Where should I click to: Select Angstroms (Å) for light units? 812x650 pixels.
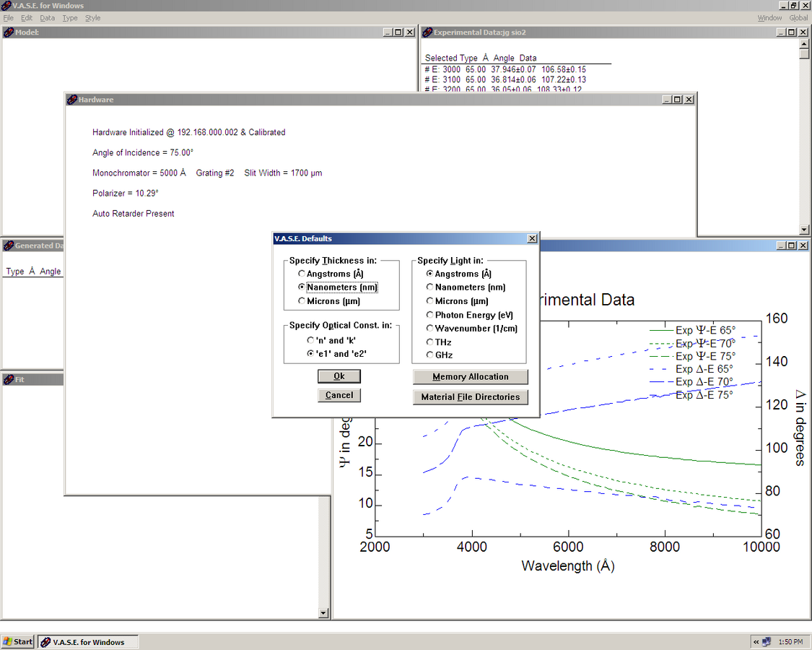pos(429,274)
